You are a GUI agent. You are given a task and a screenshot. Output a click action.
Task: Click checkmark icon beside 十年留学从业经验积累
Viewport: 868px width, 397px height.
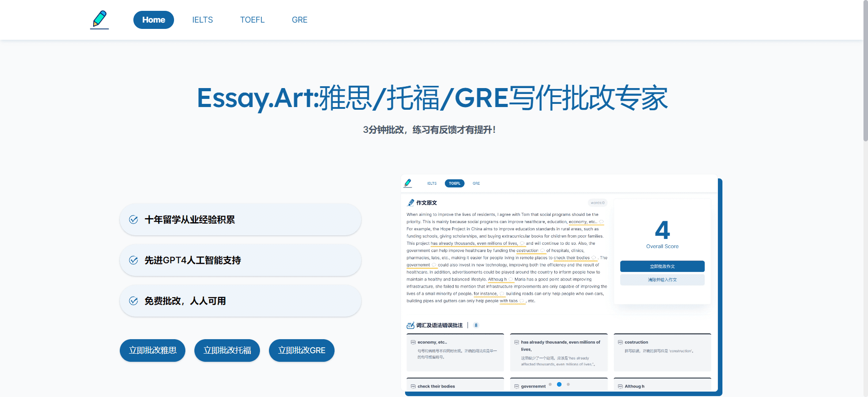(x=133, y=220)
